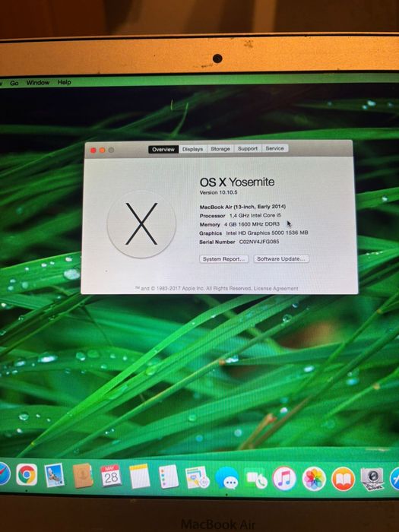399x532 pixels.
Task: Open the License Agreement link
Action: click(276, 288)
